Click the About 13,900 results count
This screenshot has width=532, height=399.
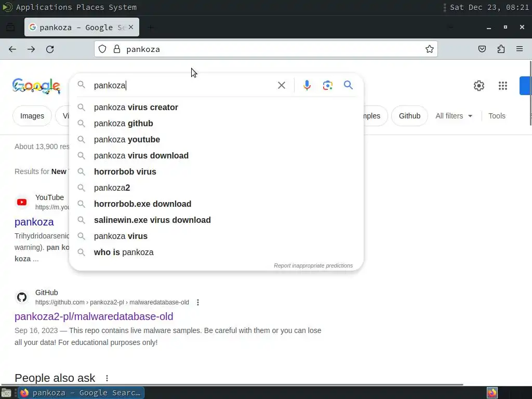42,147
